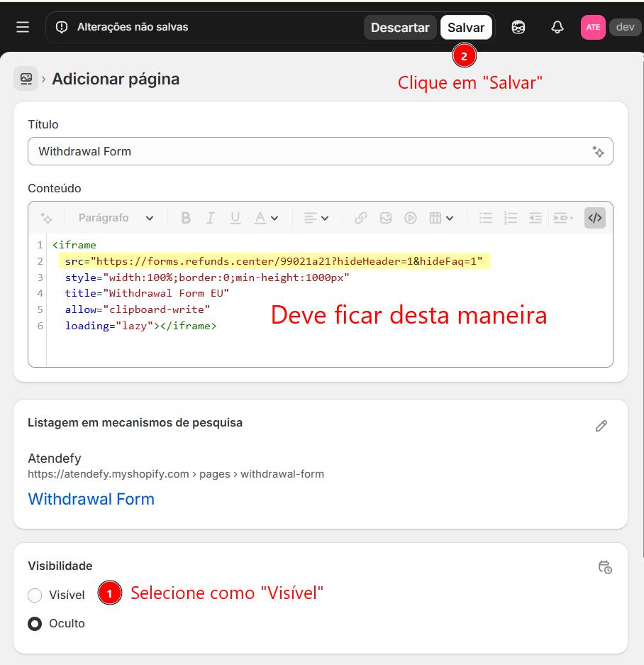Toggle bold formatting
The image size is (644, 665).
pyautogui.click(x=185, y=218)
